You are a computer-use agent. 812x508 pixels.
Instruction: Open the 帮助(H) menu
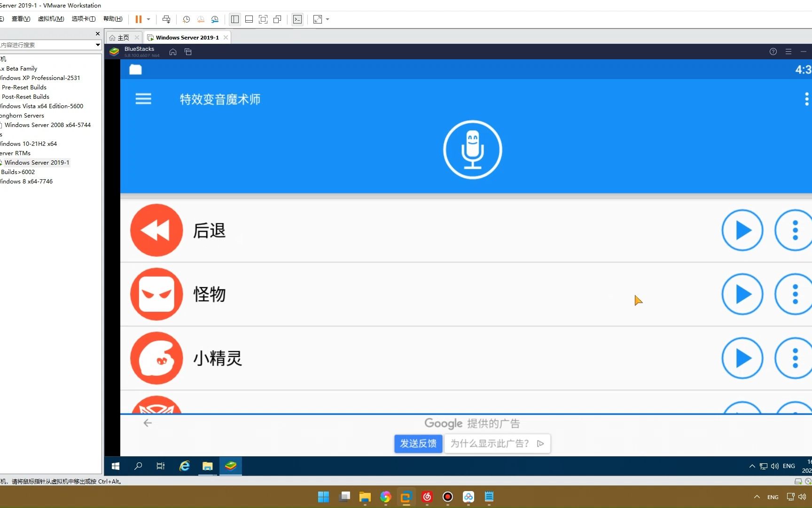[x=113, y=19]
